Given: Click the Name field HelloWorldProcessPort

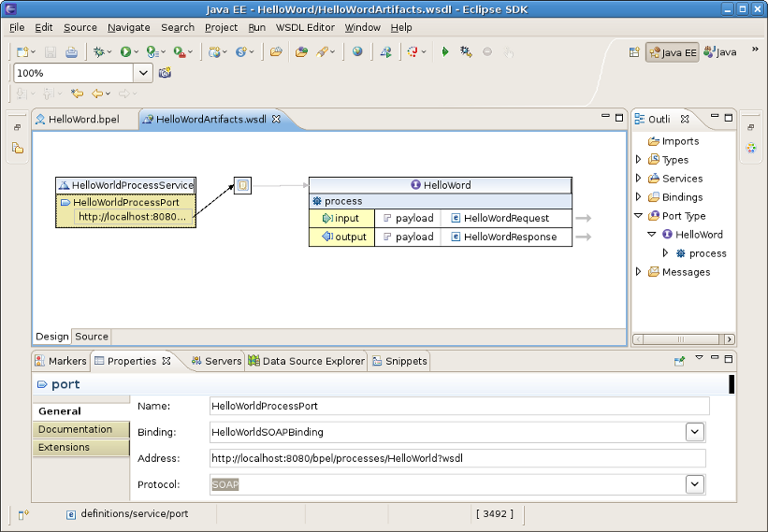Looking at the screenshot, I should pyautogui.click(x=459, y=406).
